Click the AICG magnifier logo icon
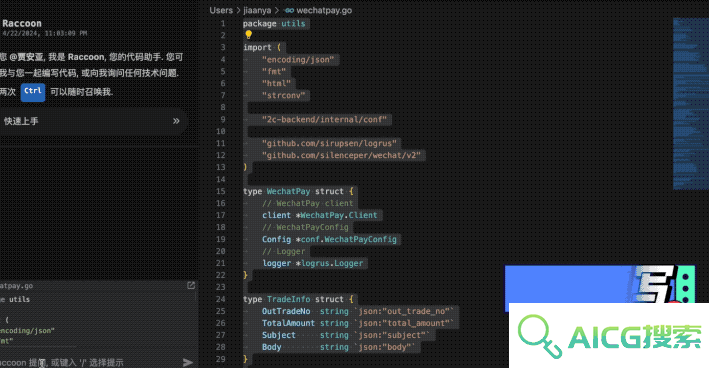 tap(540, 336)
